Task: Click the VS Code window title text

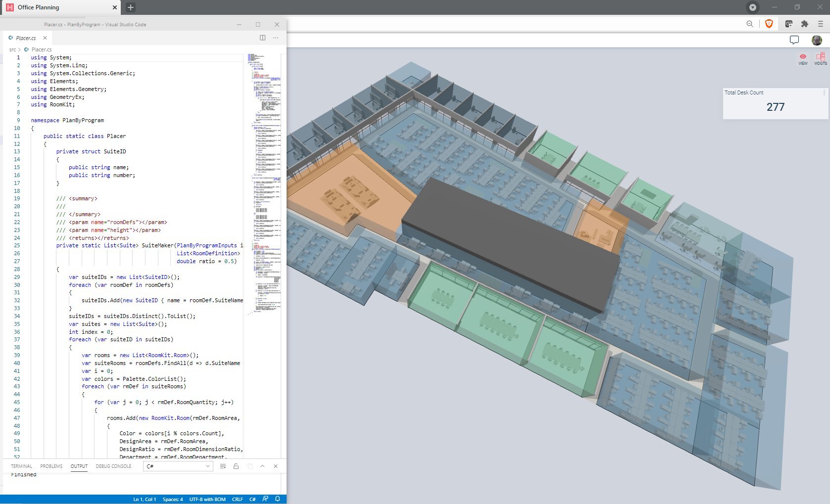Action: 95,24
